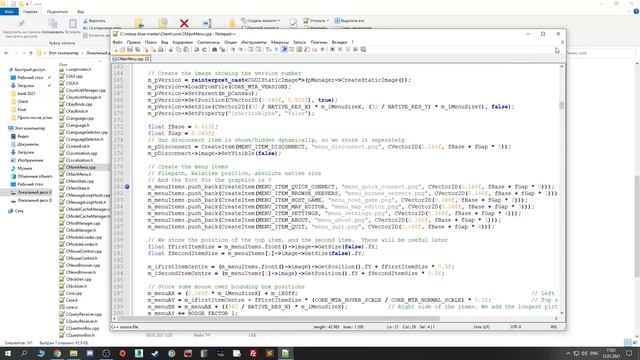Click the Rename icon in Explorer ribbon
This screenshot has width=640, height=360.
point(207,23)
